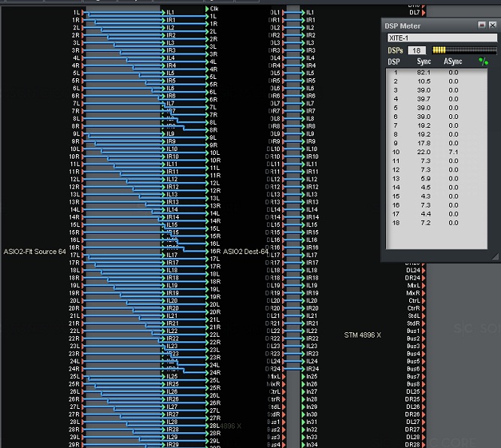Click the In25 input port of STM 4896 X
This screenshot has height=448, width=501.
click(304, 377)
